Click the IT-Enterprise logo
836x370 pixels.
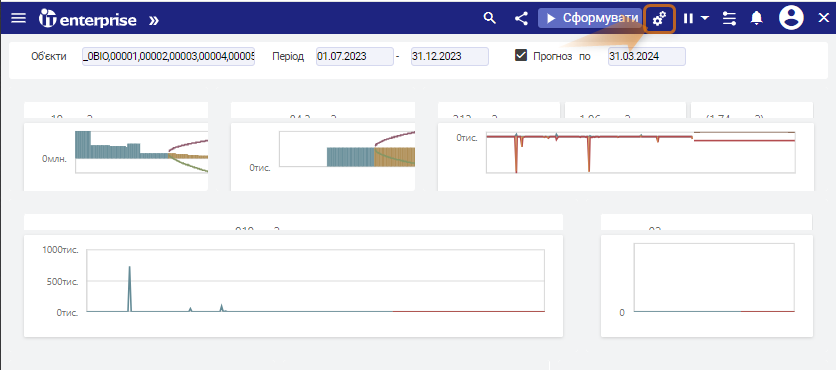[x=87, y=20]
